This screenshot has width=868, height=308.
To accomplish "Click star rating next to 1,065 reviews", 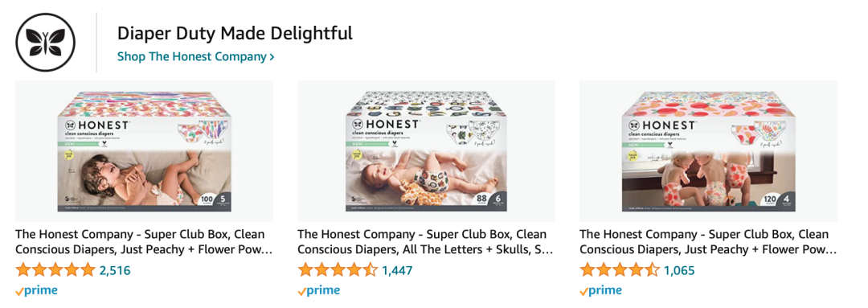I will [620, 270].
